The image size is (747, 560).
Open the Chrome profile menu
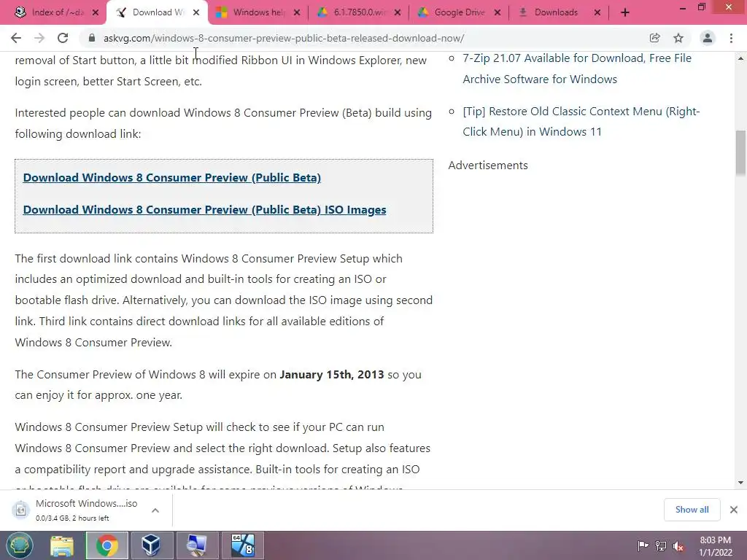point(708,38)
